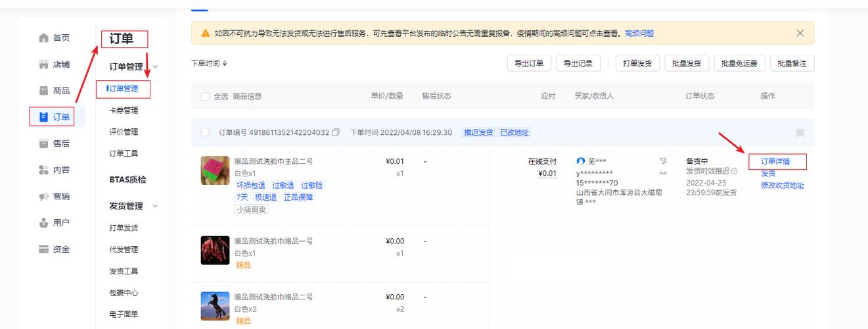This screenshot has height=329, width=868.
Task: Open the 赠品一号 product thumbnail
Action: [x=215, y=251]
